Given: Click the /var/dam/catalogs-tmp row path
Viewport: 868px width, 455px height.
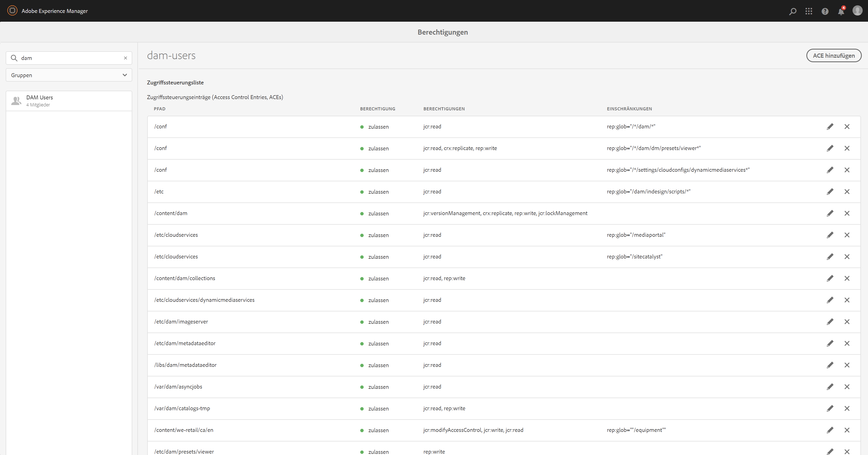Looking at the screenshot, I should click(182, 409).
